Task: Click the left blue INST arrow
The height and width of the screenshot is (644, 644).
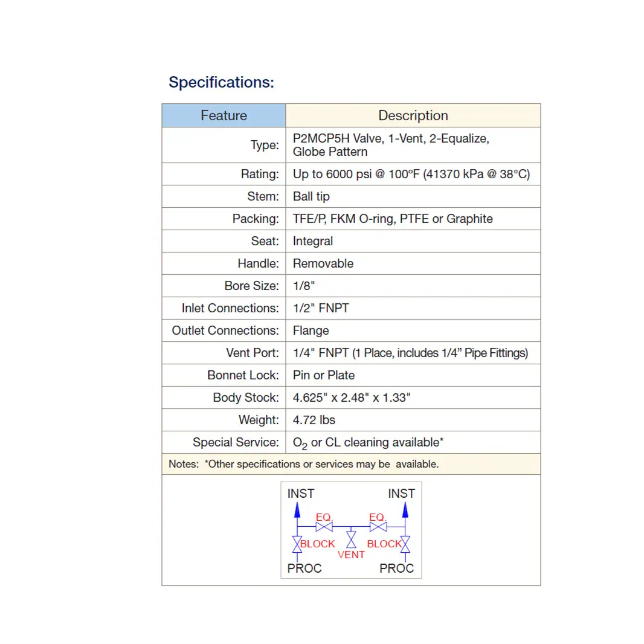Action: click(x=297, y=510)
